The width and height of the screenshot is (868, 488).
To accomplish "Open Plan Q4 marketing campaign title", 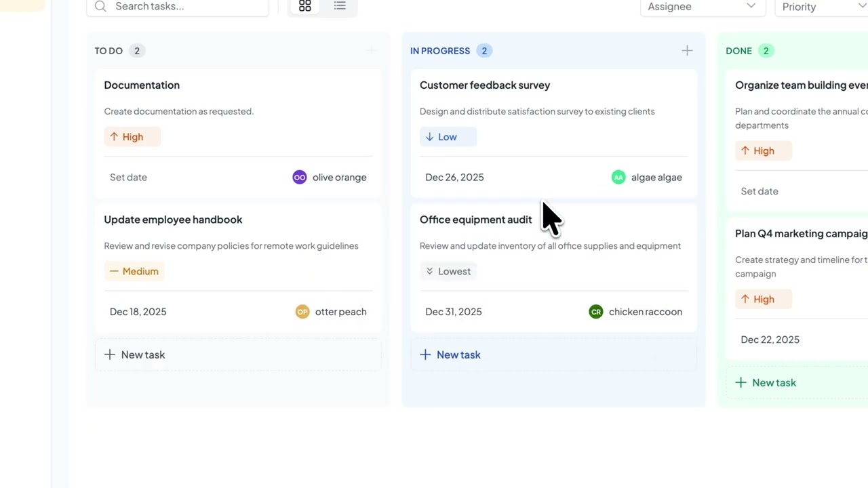I will (x=802, y=234).
